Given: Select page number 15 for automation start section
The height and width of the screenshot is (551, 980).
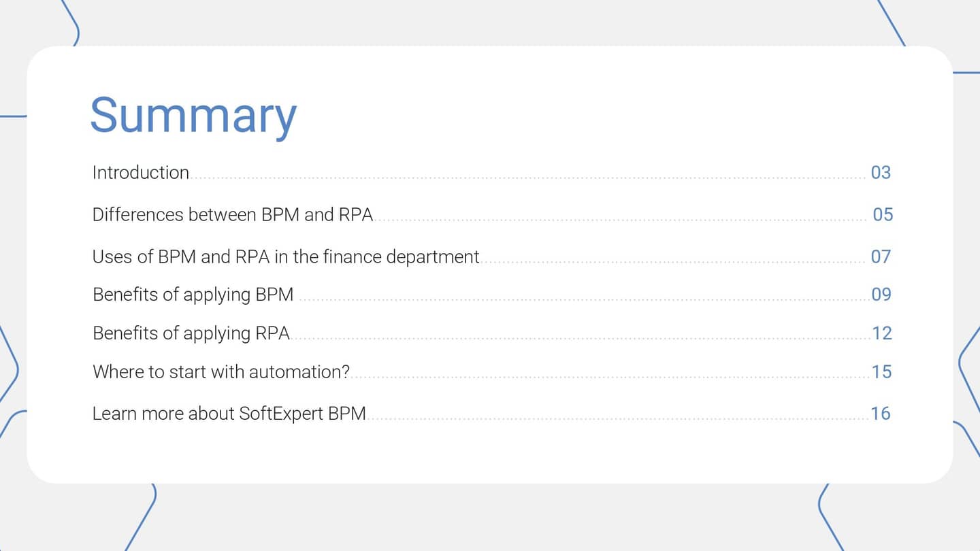Looking at the screenshot, I should (x=882, y=371).
